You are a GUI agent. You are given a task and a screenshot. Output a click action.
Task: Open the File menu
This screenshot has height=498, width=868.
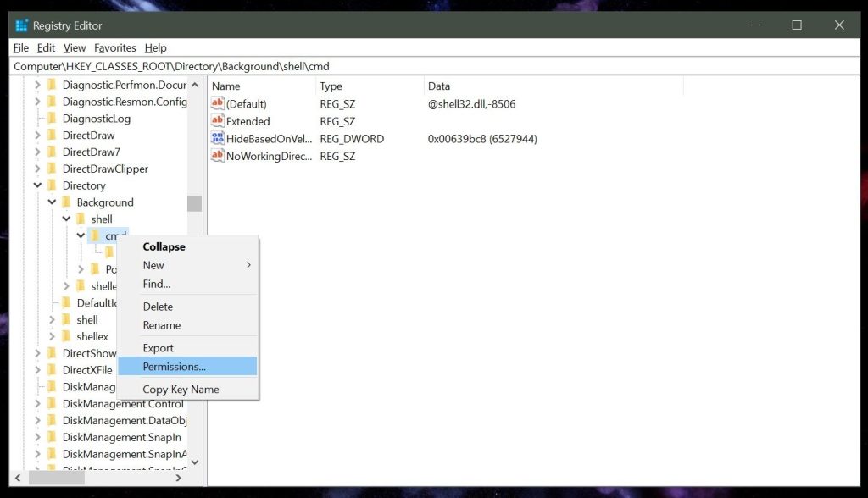coord(21,48)
